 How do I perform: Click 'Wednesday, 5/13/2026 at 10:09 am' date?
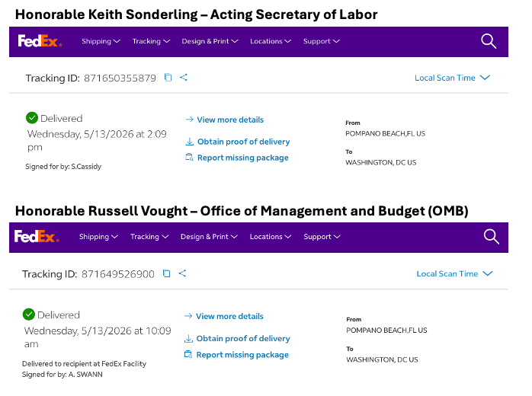coord(98,337)
